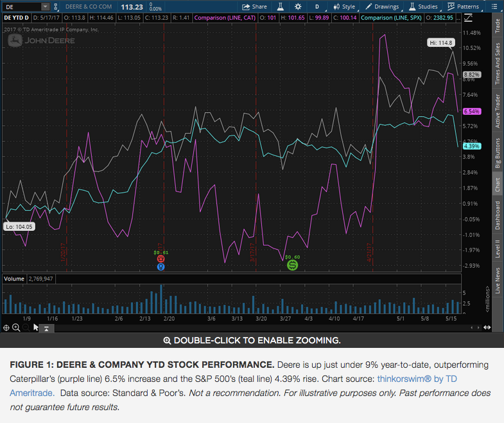Image resolution: width=504 pixels, height=423 pixels.
Task: Open the Big Buttons side tab
Action: (498, 153)
